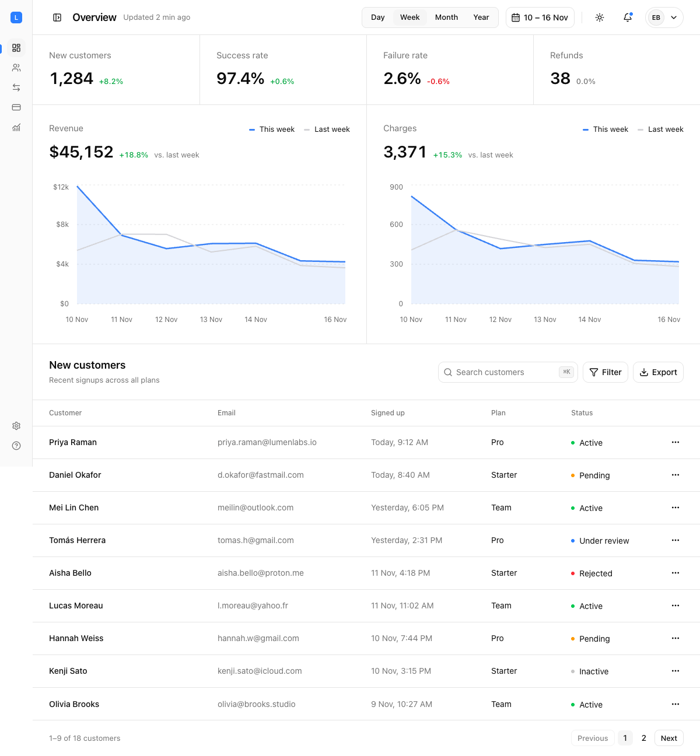700x756 pixels.
Task: Toggle Last week series in Revenue chart
Action: pyautogui.click(x=327, y=129)
